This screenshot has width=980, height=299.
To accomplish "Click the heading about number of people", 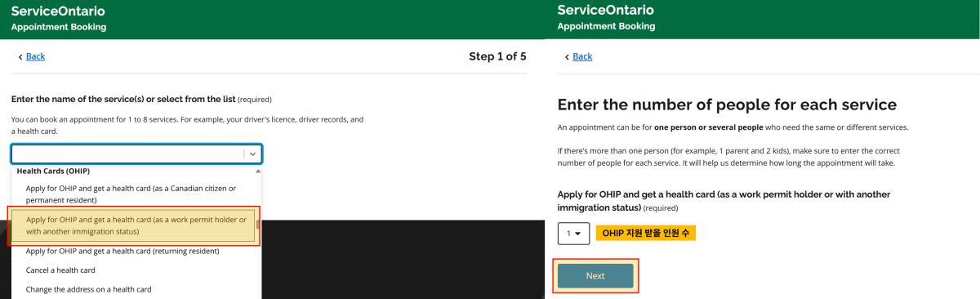I will [x=727, y=105].
